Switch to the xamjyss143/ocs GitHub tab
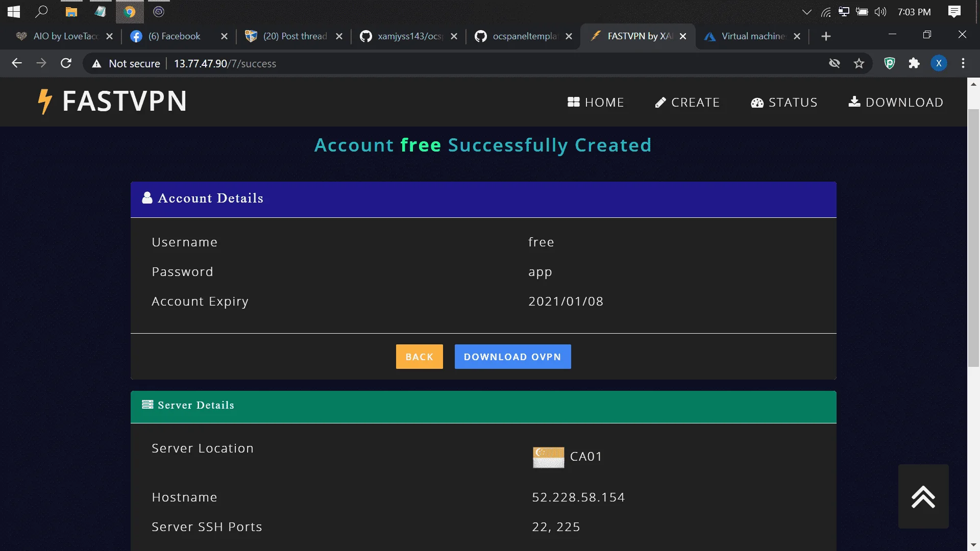980x551 pixels. click(408, 36)
